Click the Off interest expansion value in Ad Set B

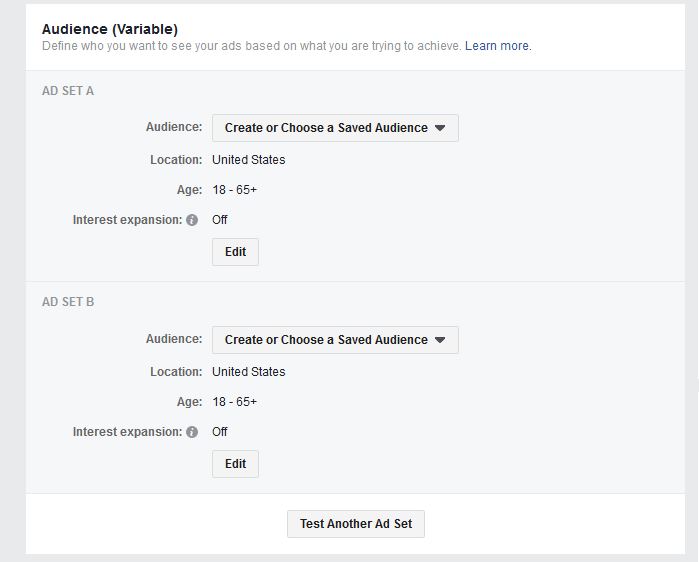(220, 432)
